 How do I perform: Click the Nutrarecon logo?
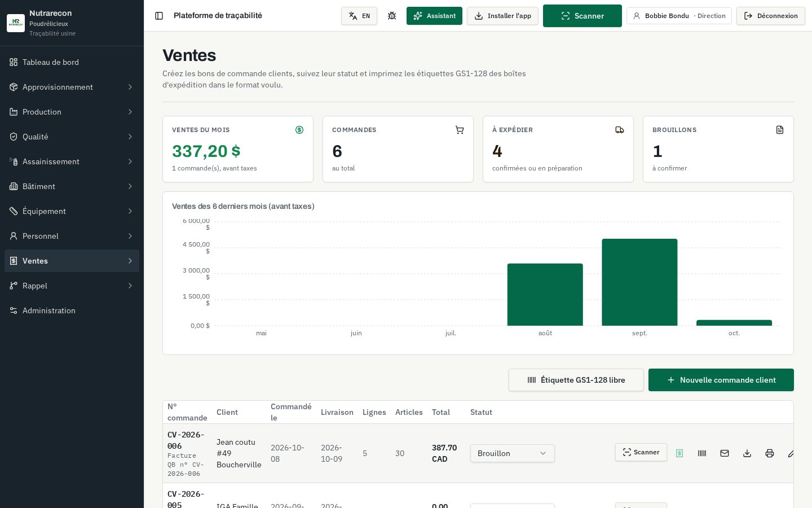(16, 23)
